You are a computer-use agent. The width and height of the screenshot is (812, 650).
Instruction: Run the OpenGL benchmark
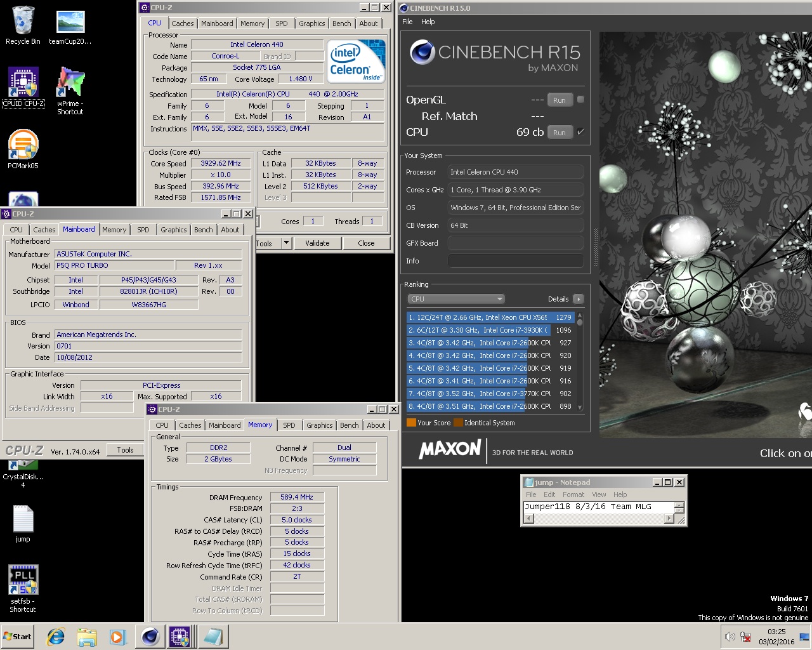tap(560, 100)
